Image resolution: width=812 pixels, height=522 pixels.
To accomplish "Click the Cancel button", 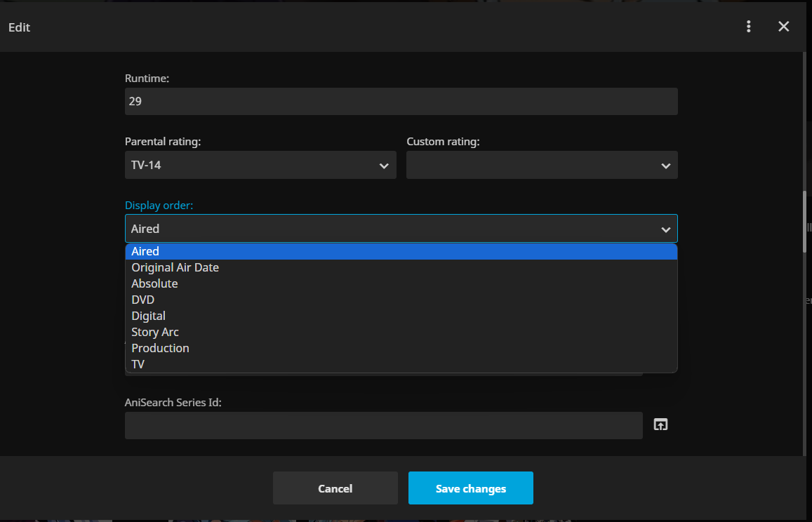I will [335, 488].
